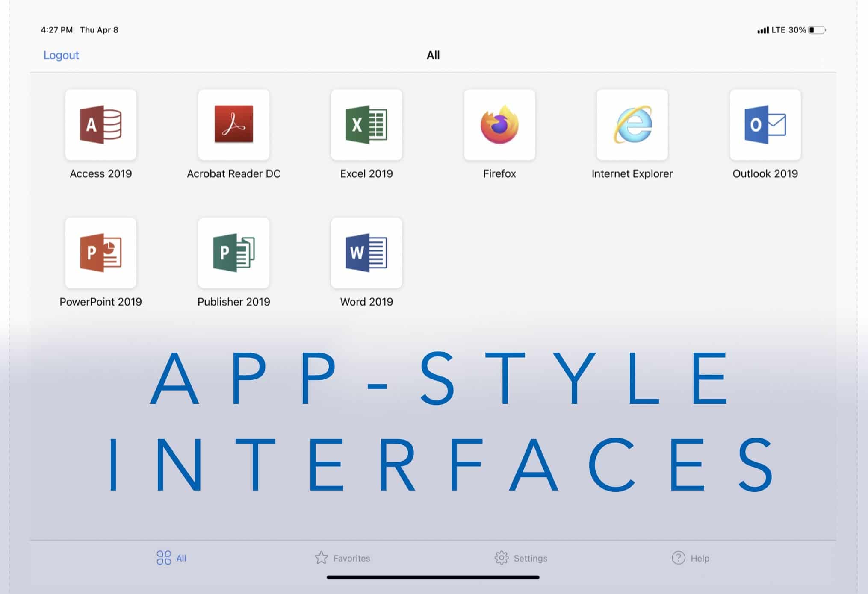Open Publisher 2019 app icon

234,253
